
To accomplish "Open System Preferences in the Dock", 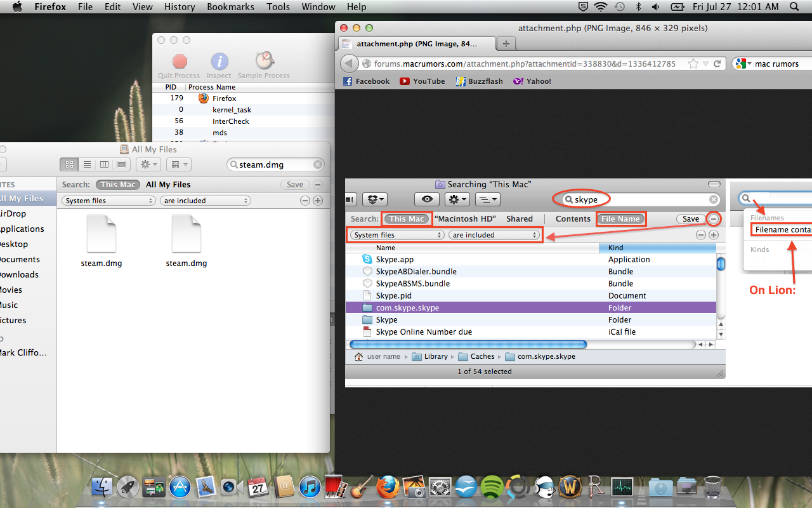I will (440, 488).
